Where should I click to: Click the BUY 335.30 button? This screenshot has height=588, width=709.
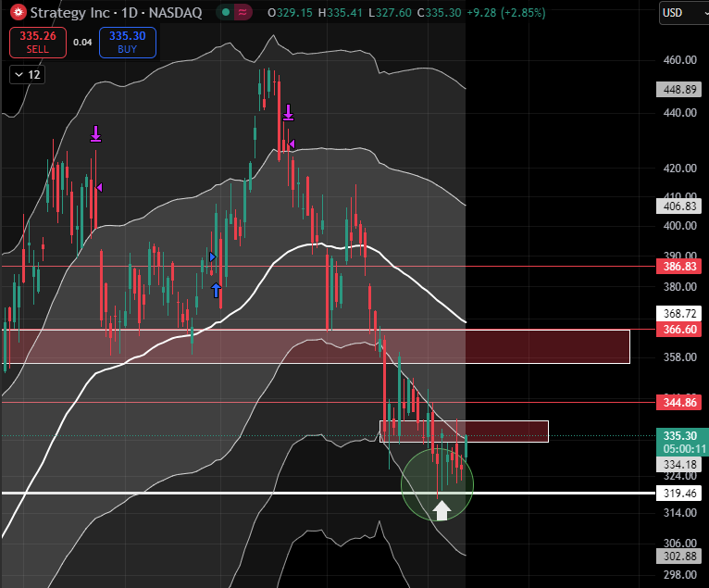128,43
